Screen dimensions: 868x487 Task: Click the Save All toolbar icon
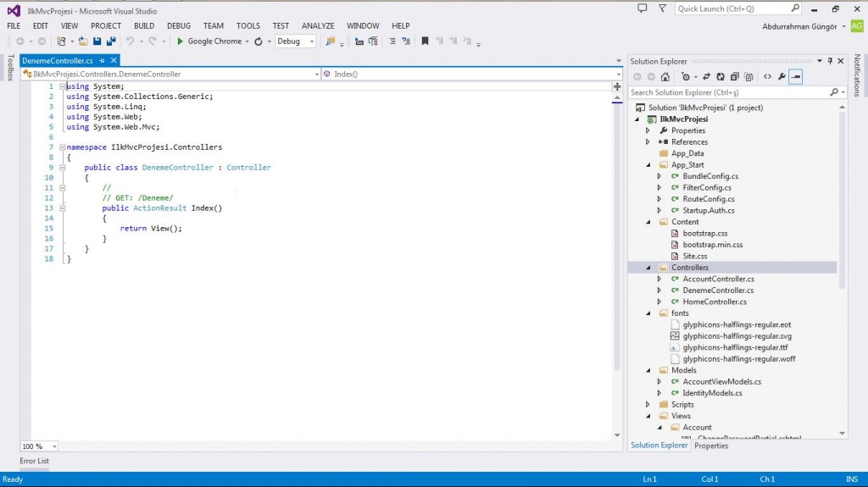(111, 41)
